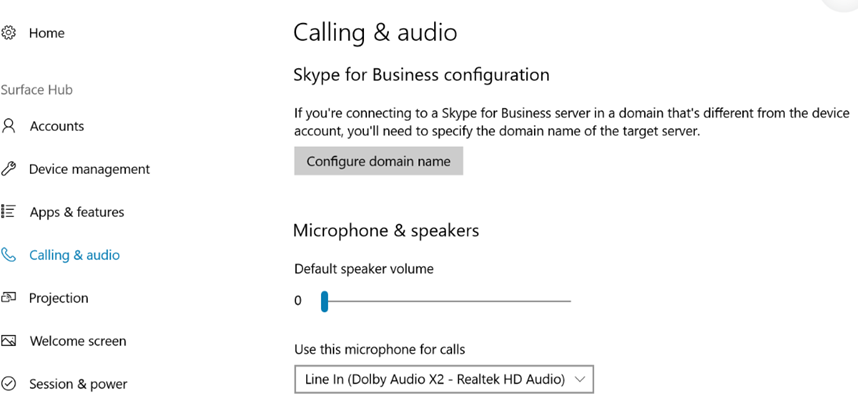The height and width of the screenshot is (413, 858).
Task: Click the microphone dropdown chevron arrow
Action: pyautogui.click(x=580, y=379)
